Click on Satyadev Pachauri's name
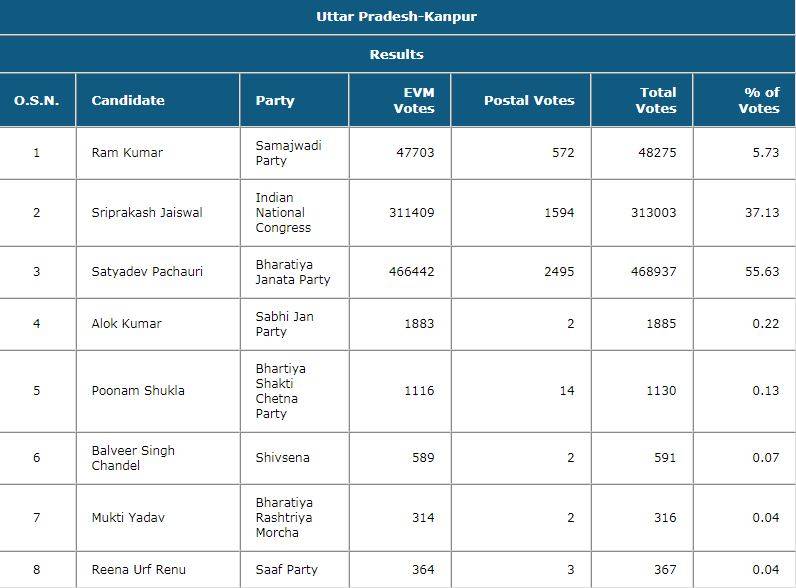 point(147,272)
